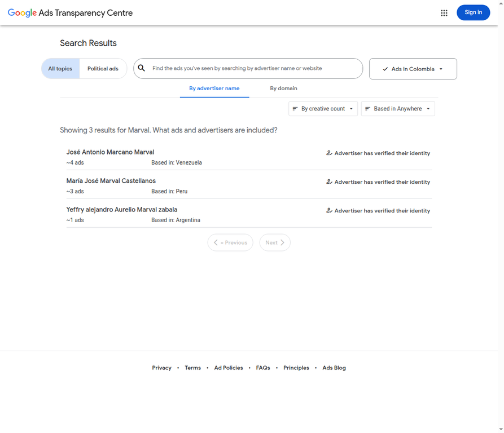Image resolution: width=504 pixels, height=433 pixels.
Task: Click What ads and advertisers are included link
Action: click(214, 130)
